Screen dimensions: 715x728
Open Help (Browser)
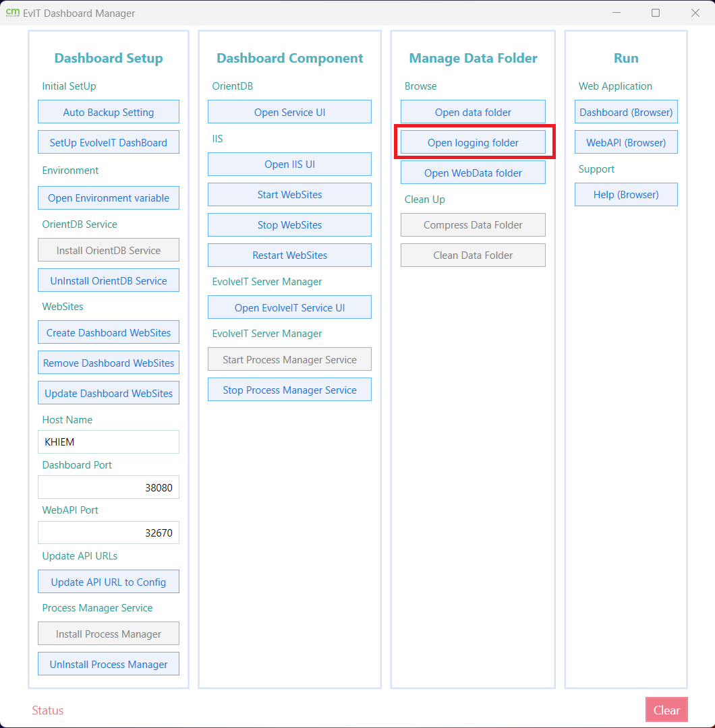click(x=626, y=195)
